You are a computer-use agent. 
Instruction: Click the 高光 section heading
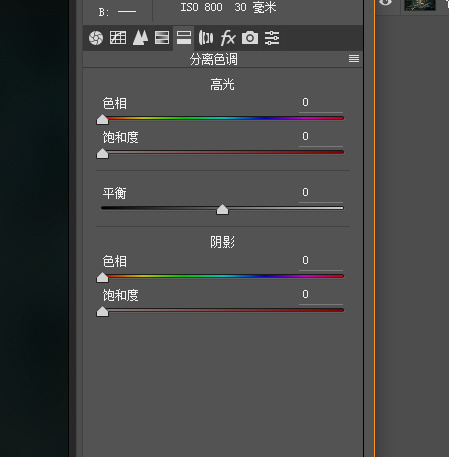click(x=222, y=84)
